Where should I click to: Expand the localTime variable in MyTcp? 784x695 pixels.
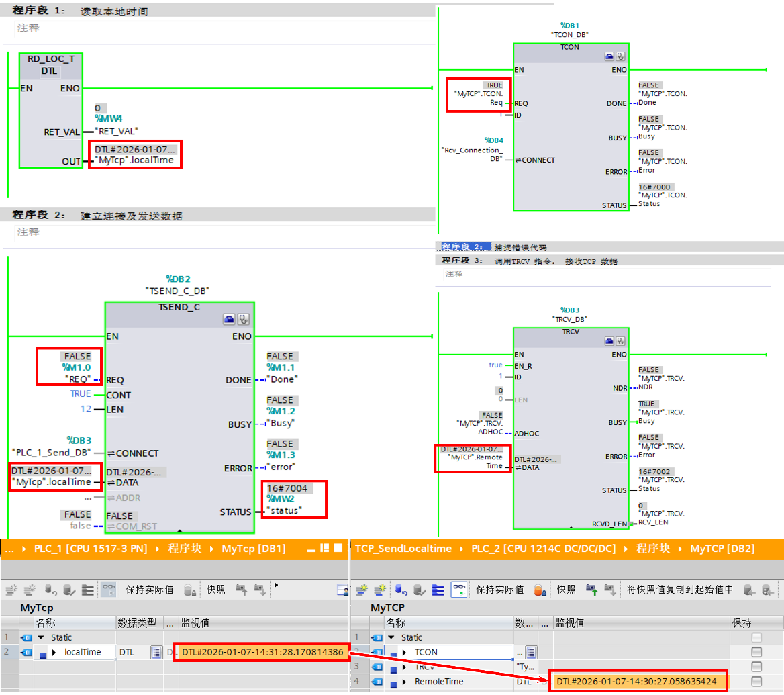coord(55,652)
